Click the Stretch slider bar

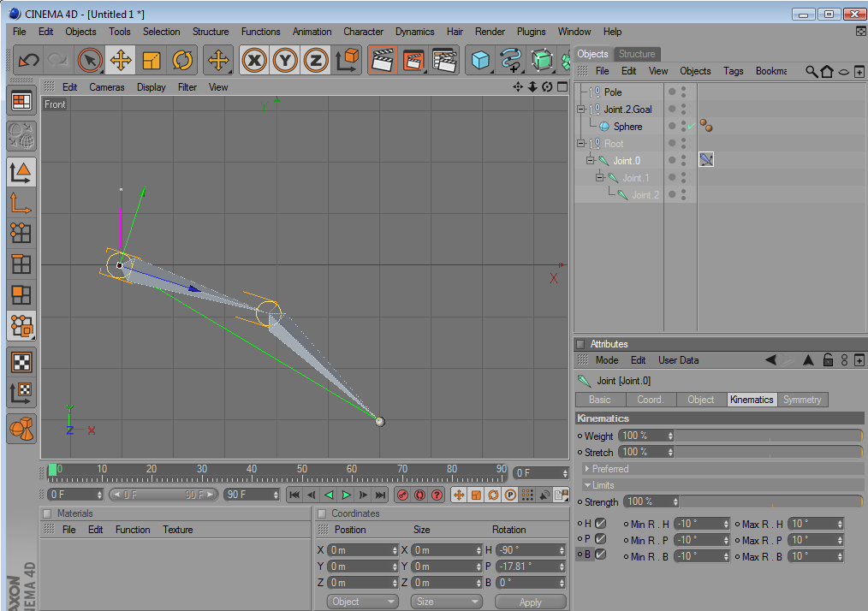coord(769,452)
